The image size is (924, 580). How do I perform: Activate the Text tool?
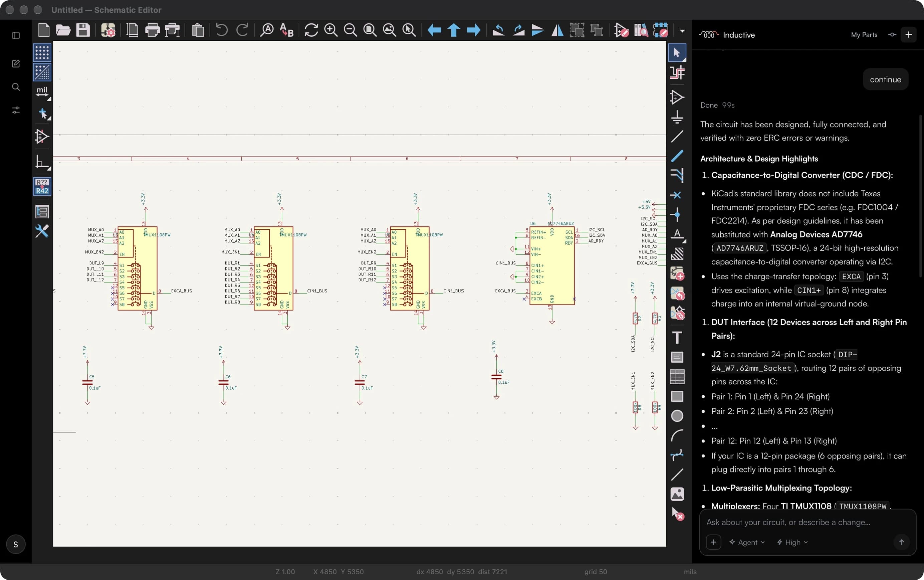point(677,338)
